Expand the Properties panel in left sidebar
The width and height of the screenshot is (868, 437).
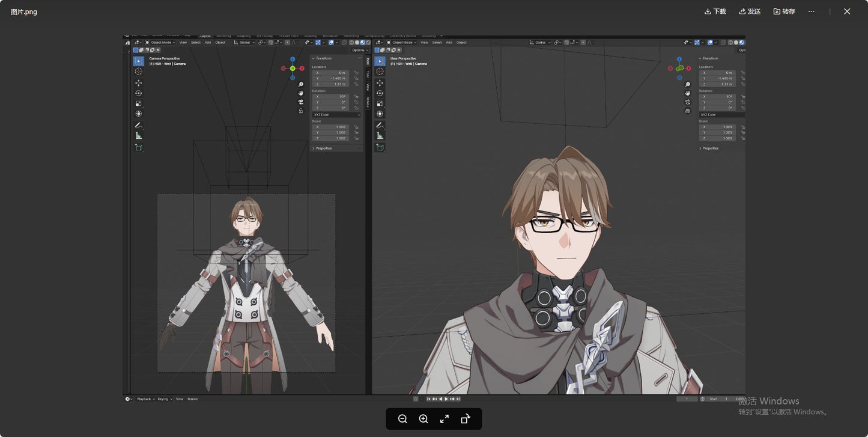[x=322, y=148]
